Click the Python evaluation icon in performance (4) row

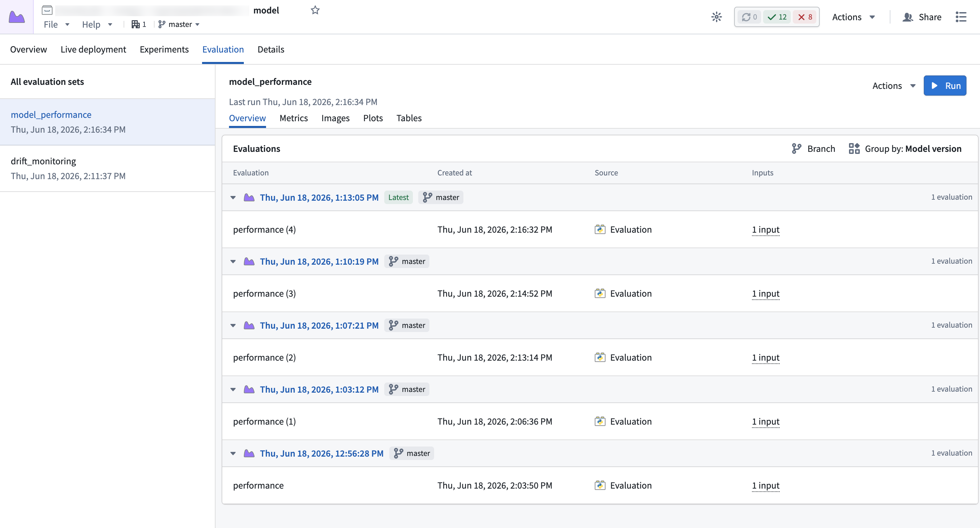coord(600,229)
